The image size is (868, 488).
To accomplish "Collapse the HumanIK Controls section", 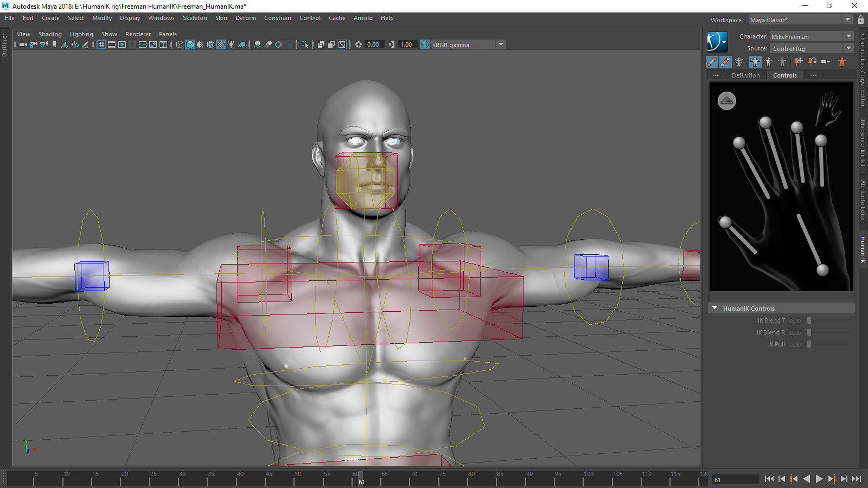I will tap(715, 307).
